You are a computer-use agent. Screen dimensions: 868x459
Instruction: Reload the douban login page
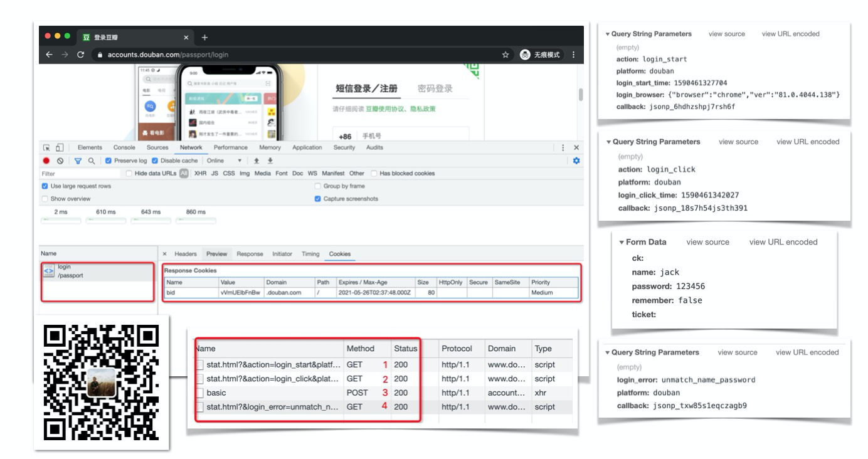(x=80, y=55)
